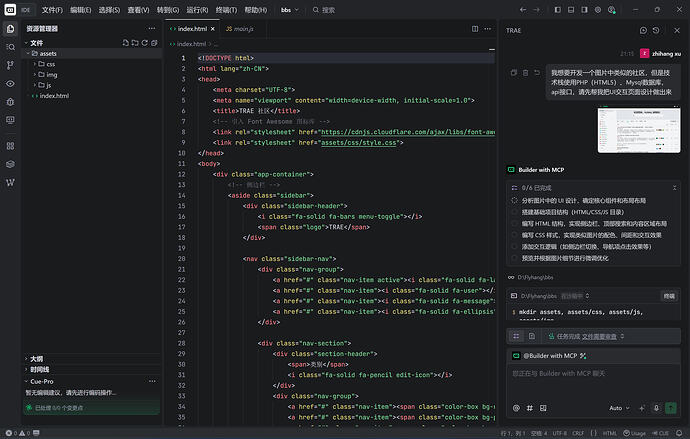The image size is (690, 439).
Task: Insert @ mention in chat input
Action: 516,408
